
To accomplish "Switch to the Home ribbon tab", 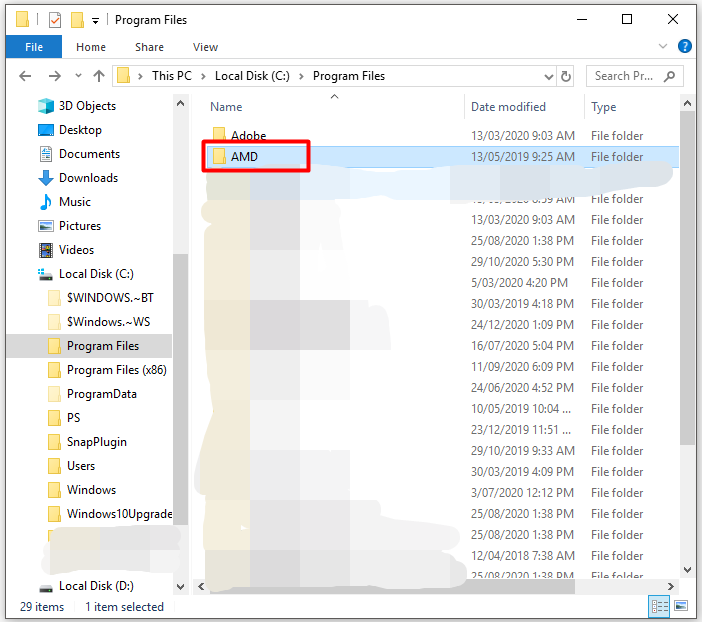I will 91,47.
